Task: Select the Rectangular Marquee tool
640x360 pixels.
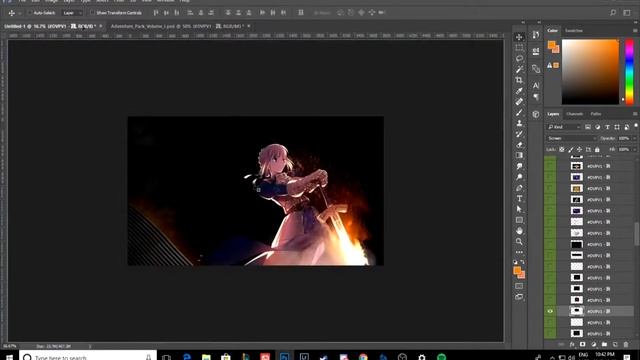Action: [519, 48]
